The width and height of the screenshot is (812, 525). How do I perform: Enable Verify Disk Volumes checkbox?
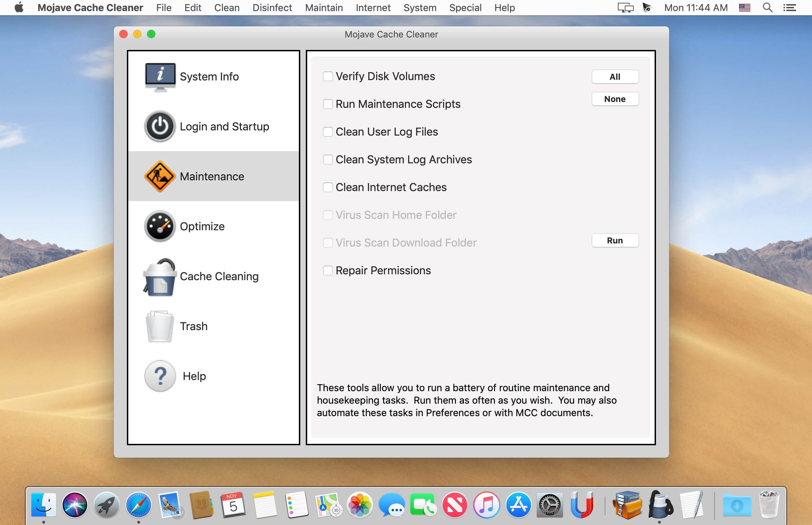[328, 76]
